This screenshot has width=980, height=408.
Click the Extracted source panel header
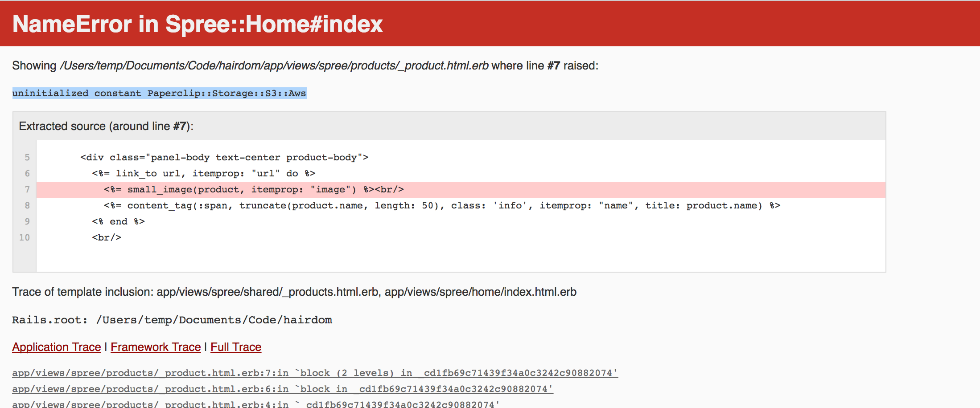(449, 126)
